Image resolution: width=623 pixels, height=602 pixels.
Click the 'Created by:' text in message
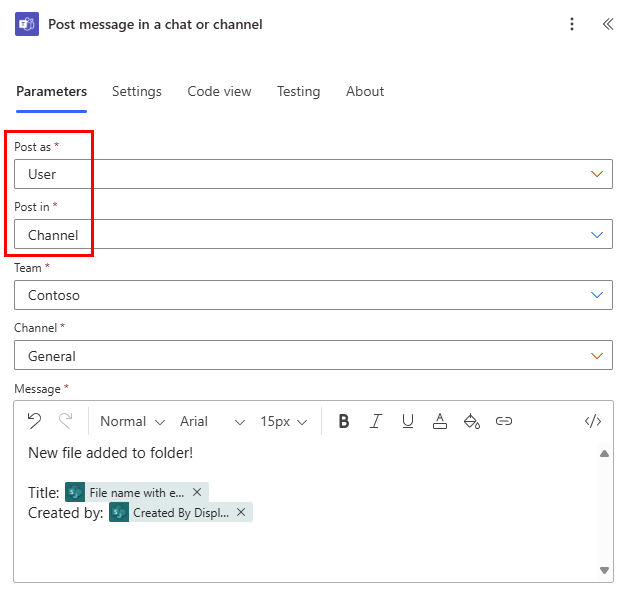66,513
